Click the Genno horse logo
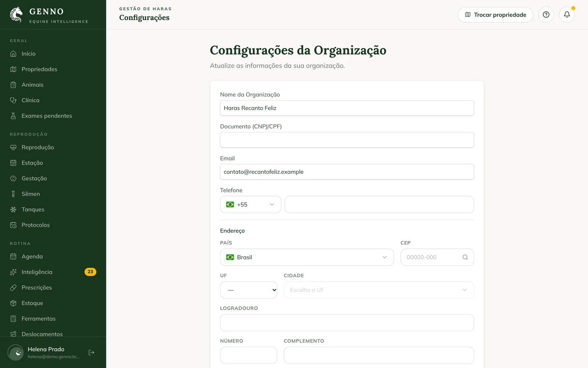Screen dimensions: 588x368 (x=16, y=15)
